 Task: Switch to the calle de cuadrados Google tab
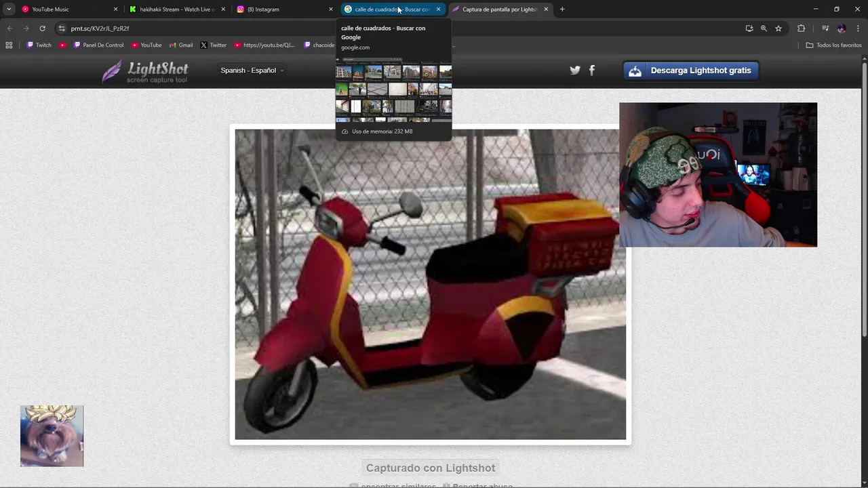(x=392, y=9)
